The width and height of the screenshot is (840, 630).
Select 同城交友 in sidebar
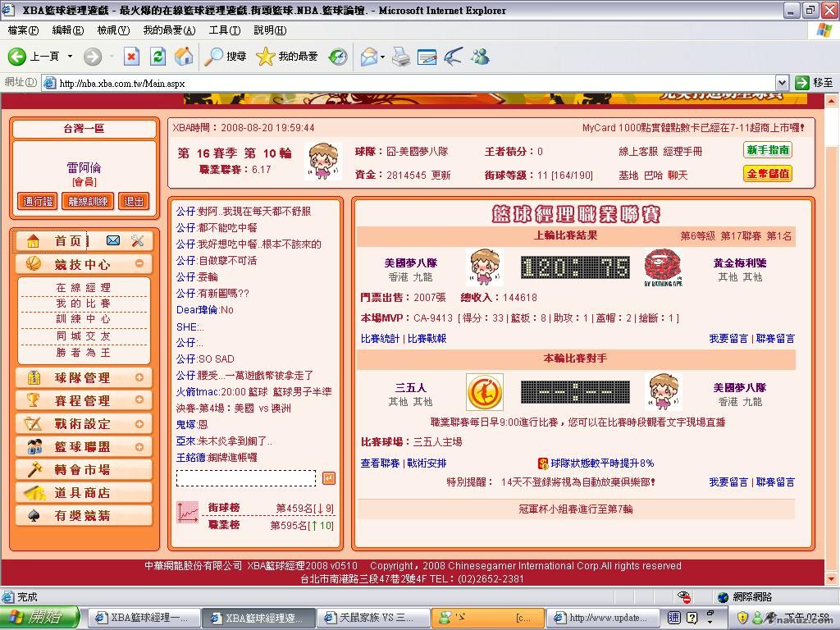(84, 336)
